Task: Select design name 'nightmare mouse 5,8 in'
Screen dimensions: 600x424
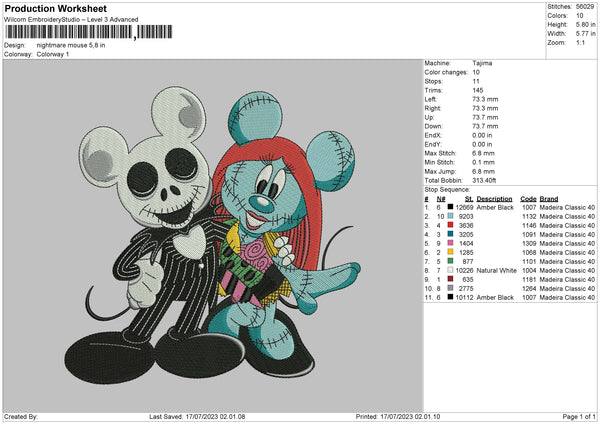Action: pos(71,45)
